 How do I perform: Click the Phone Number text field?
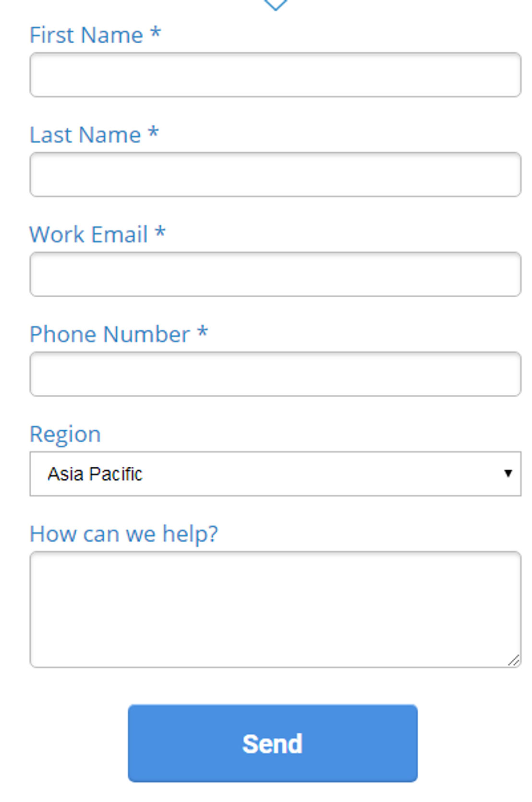pos(275,374)
